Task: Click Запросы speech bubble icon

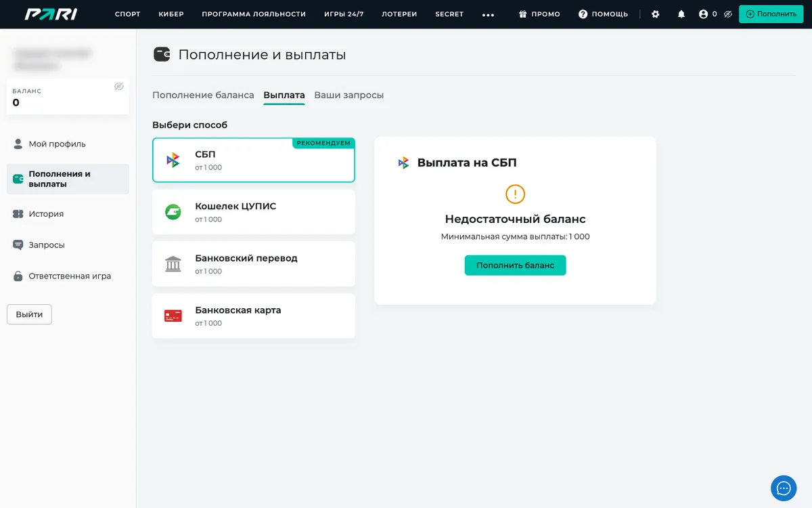Action: tap(18, 245)
